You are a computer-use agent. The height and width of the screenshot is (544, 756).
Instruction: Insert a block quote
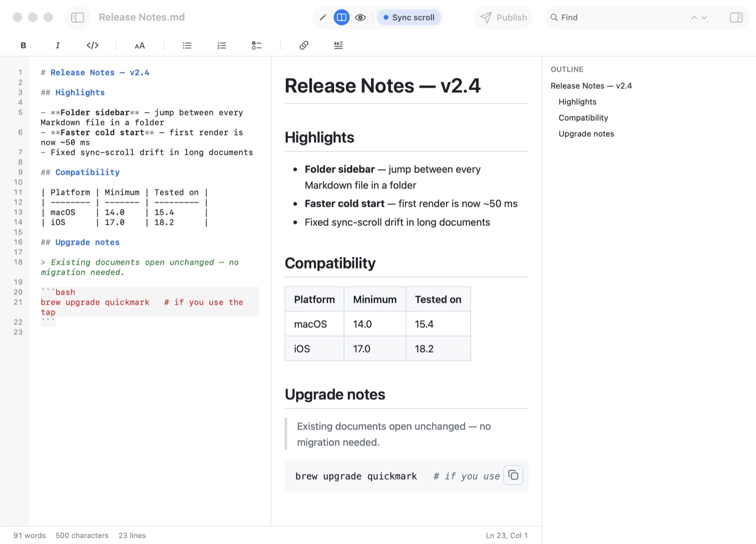(x=338, y=45)
